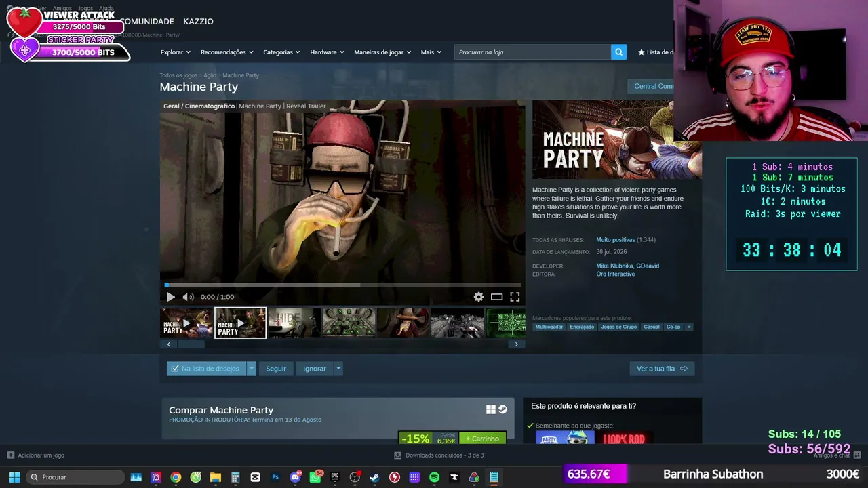
Task: Launch Calculator from the taskbar
Action: [x=235, y=477]
